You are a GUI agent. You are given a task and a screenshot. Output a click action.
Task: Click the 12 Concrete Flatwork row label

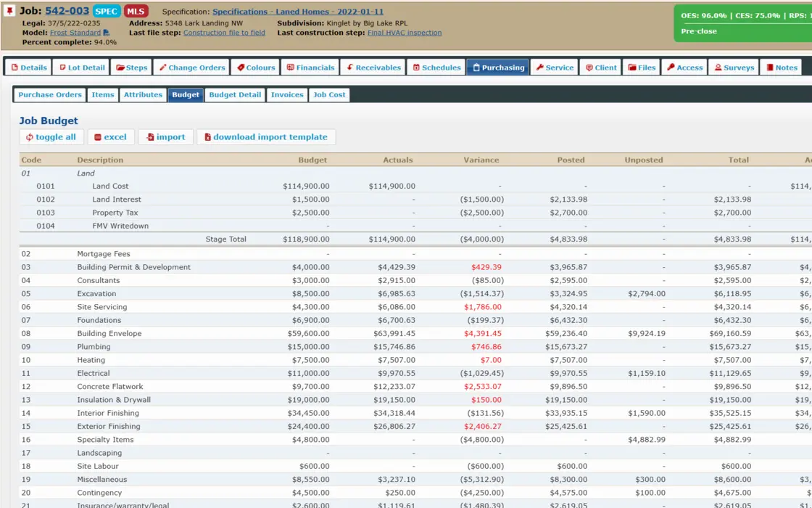(109, 387)
